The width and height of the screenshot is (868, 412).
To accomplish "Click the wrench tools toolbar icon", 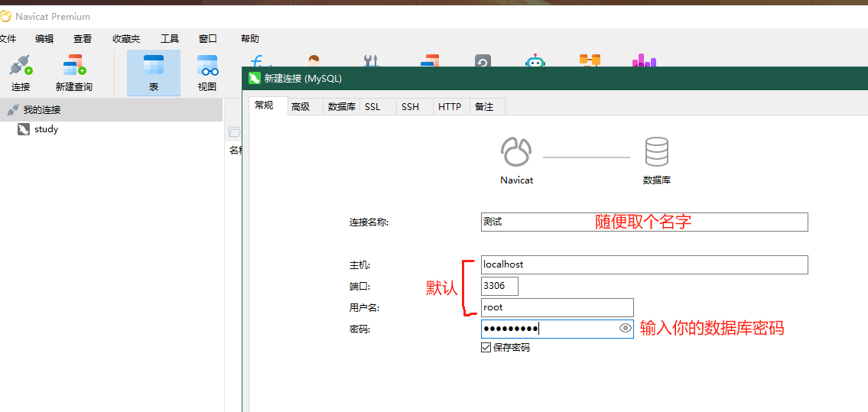I will pyautogui.click(x=370, y=60).
